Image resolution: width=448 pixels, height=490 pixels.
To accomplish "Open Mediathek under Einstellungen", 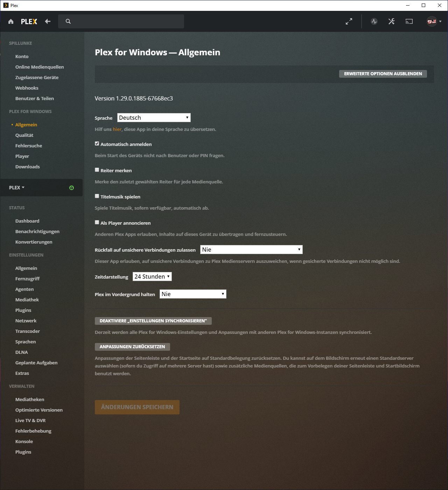I will pyautogui.click(x=27, y=300).
